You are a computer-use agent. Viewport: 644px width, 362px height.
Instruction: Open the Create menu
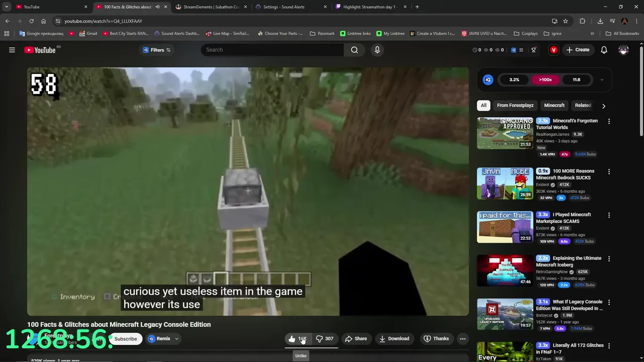[578, 50]
